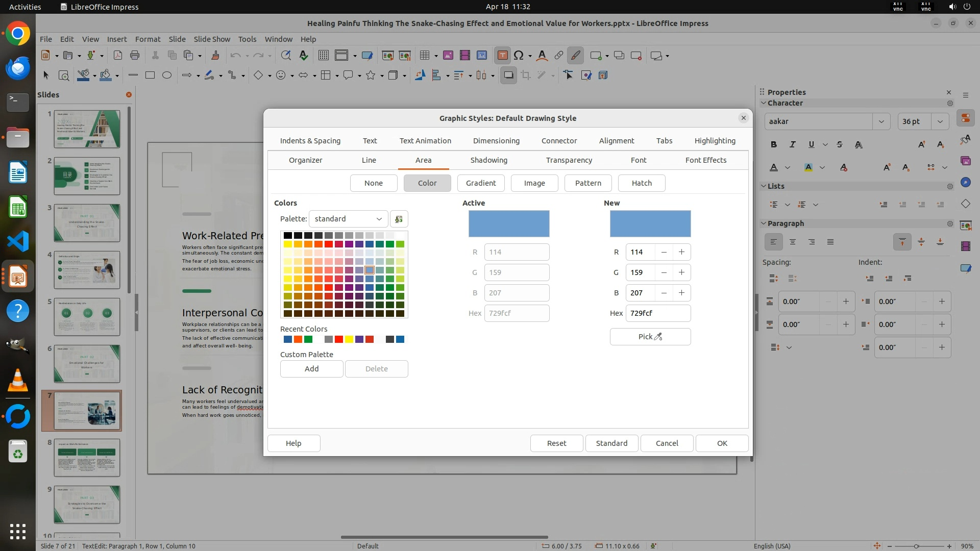
Task: Toggle center paragraph alignment in sidebar
Action: click(792, 242)
